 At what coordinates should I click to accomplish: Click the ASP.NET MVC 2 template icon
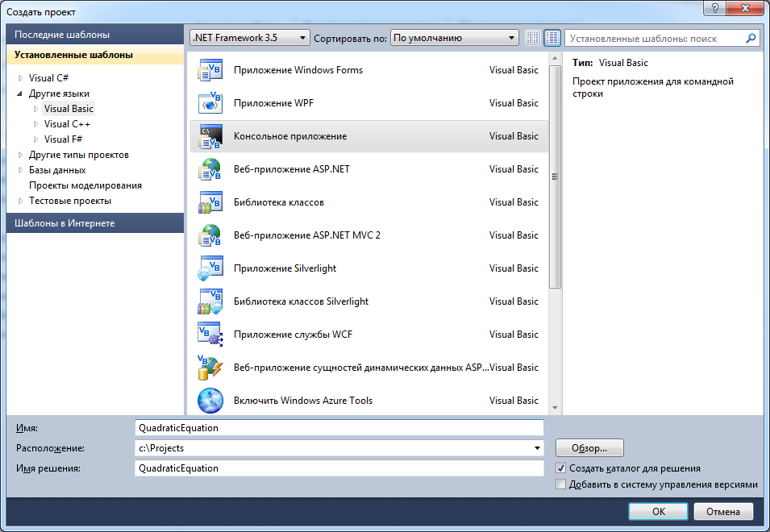click(210, 235)
